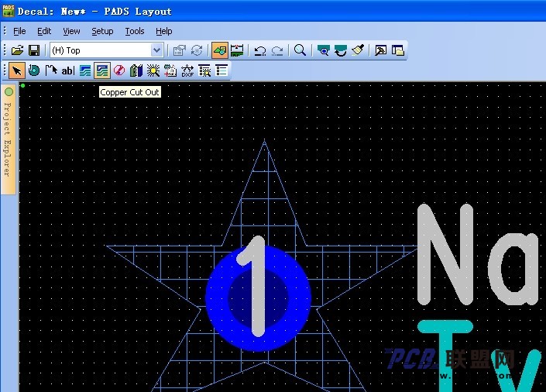Select the Keepout tool icon
The width and height of the screenshot is (546, 392).
[119, 70]
